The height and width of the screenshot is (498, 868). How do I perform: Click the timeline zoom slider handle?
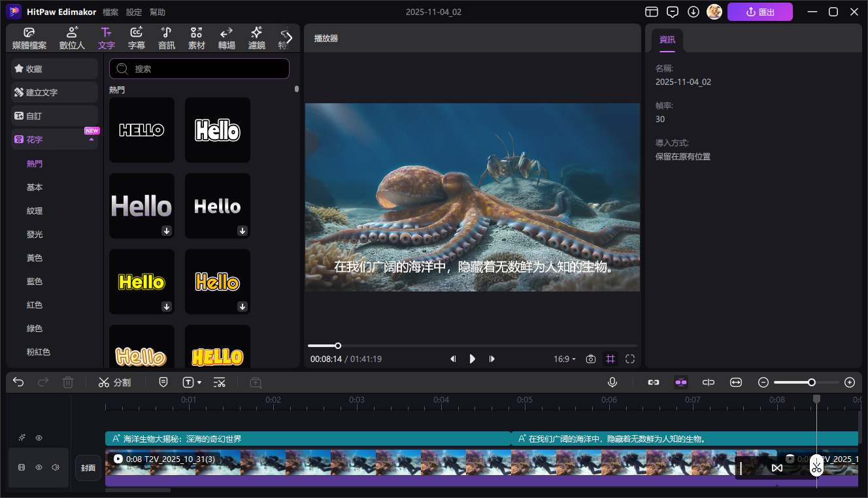coord(811,382)
